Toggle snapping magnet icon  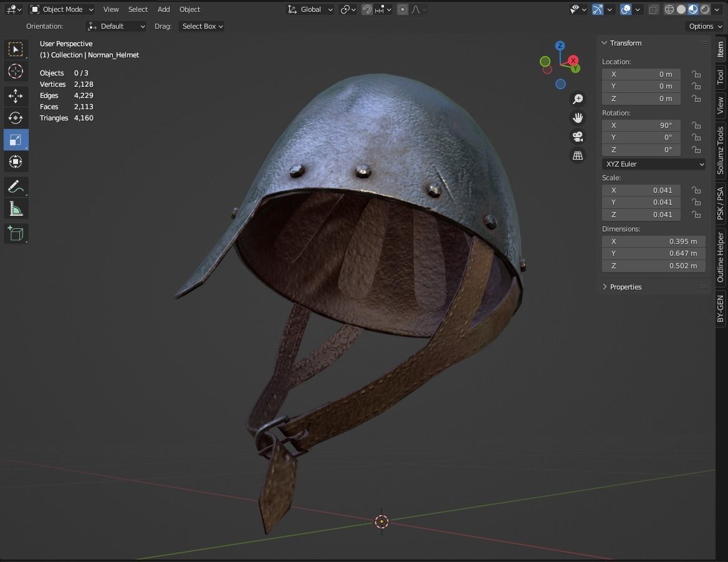tap(366, 9)
